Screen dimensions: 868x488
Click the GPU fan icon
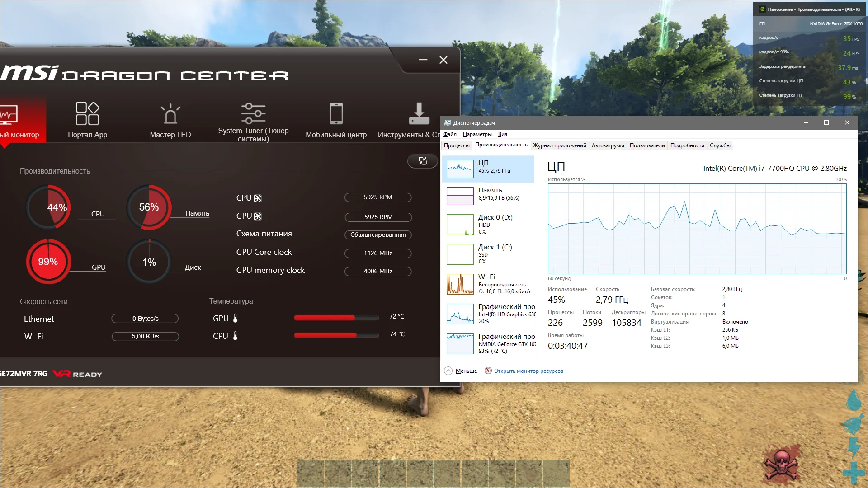[x=258, y=216]
